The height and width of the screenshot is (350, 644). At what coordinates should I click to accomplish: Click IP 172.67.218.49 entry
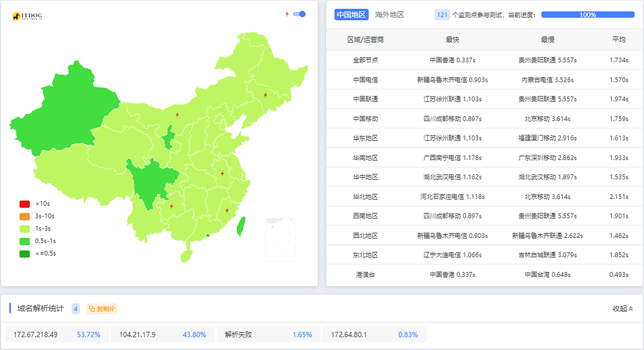coord(57,334)
